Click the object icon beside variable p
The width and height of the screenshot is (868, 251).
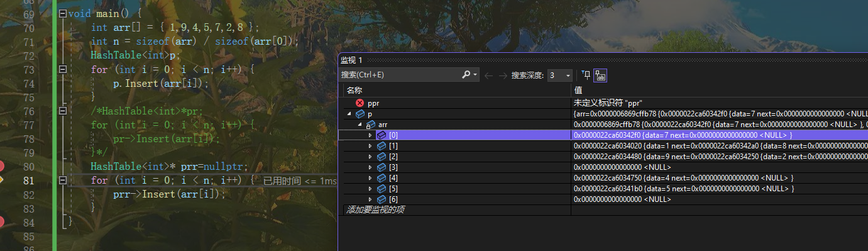(x=360, y=114)
